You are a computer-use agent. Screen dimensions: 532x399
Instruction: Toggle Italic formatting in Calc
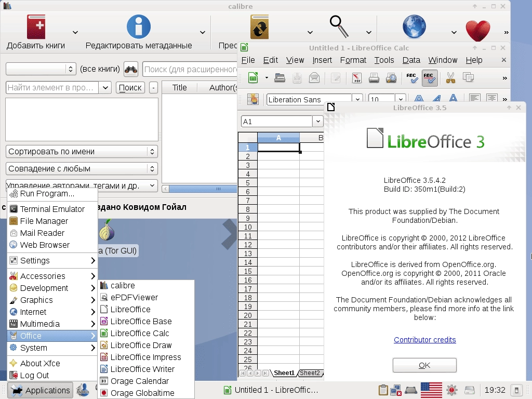pos(436,98)
